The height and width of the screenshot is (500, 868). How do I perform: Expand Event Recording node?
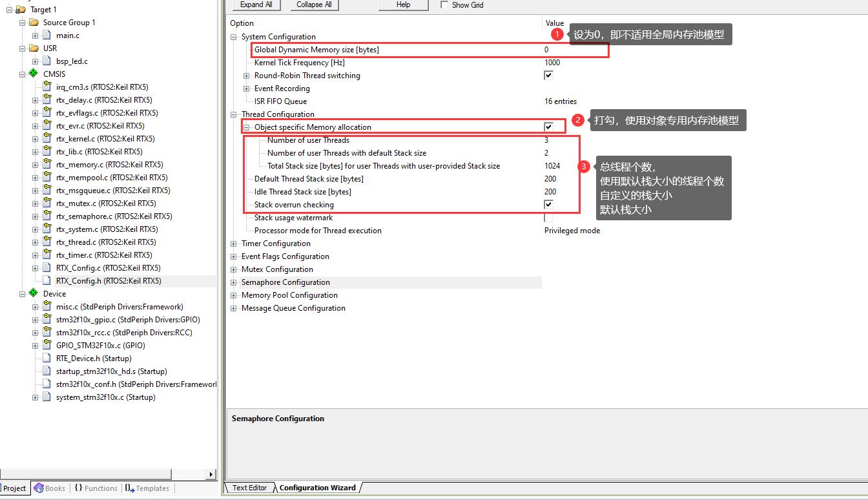coord(247,89)
